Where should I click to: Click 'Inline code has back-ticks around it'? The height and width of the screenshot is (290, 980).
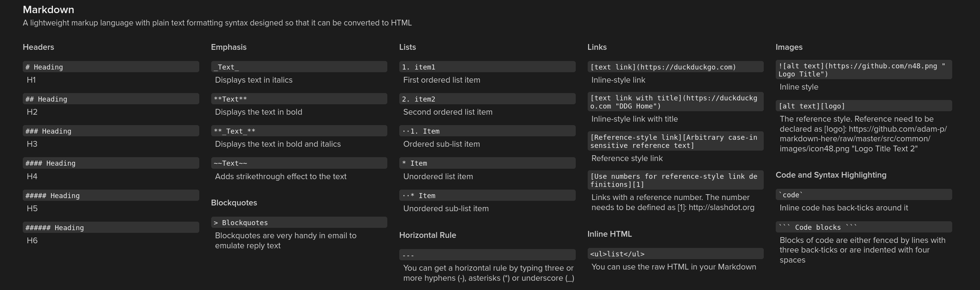844,208
